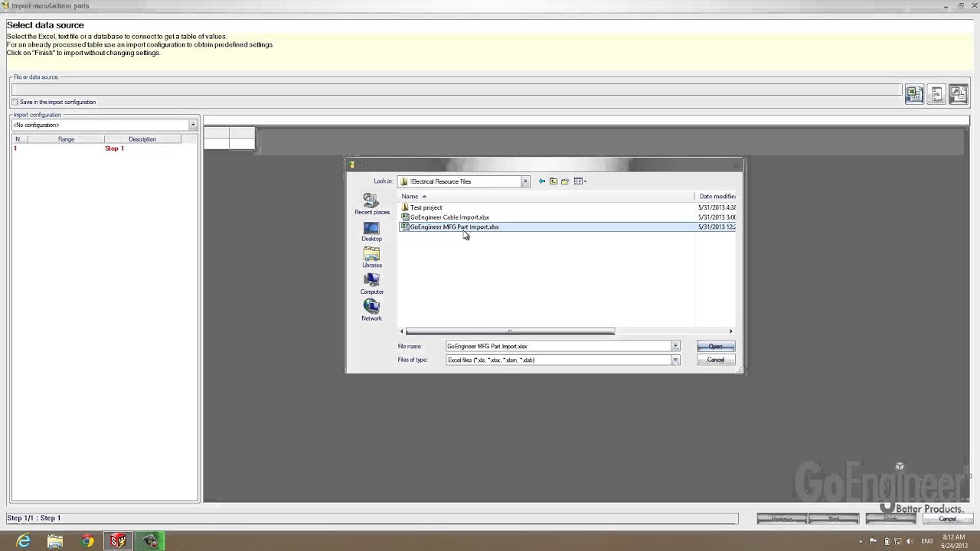Image resolution: width=980 pixels, height=551 pixels.
Task: Click the Description column header
Action: [142, 139]
